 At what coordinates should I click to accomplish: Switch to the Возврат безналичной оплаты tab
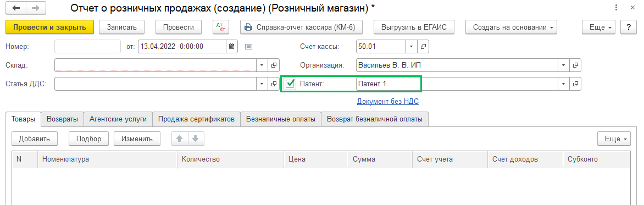click(375, 119)
